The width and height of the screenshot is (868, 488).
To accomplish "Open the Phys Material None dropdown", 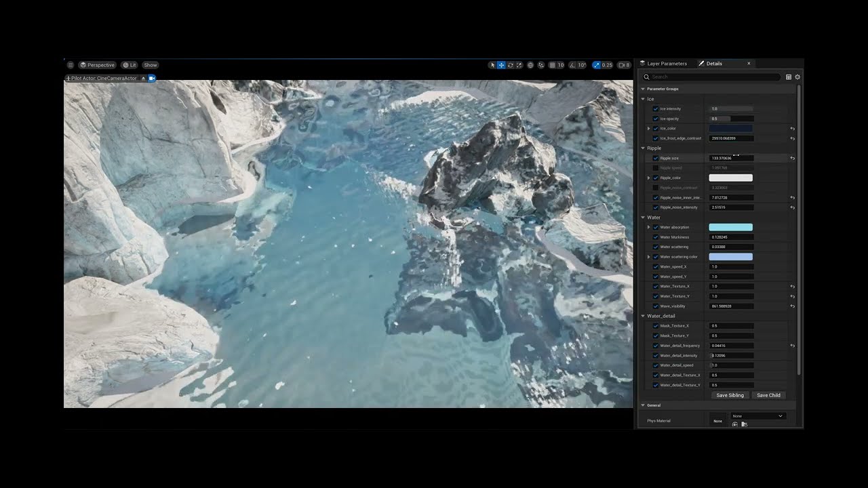I will [758, 415].
